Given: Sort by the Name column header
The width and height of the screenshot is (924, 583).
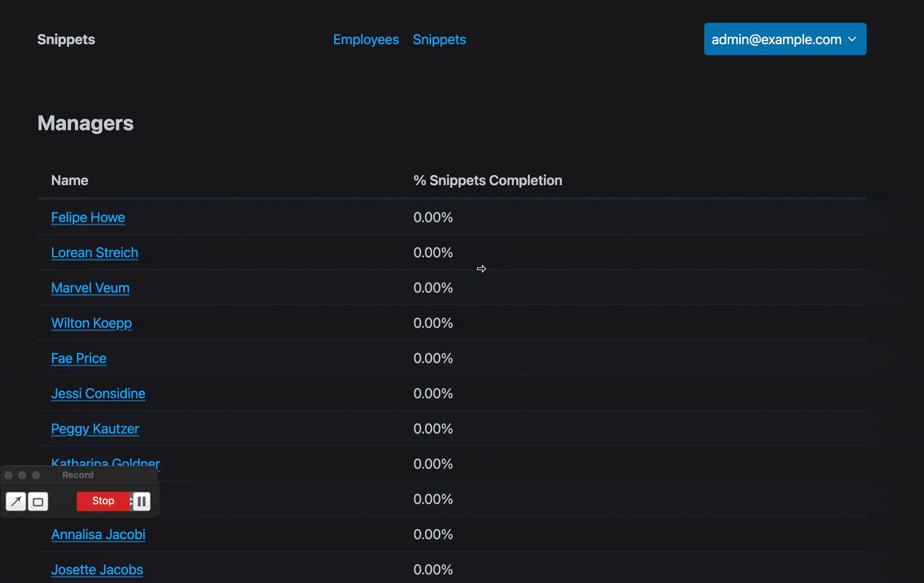Looking at the screenshot, I should click(x=69, y=180).
